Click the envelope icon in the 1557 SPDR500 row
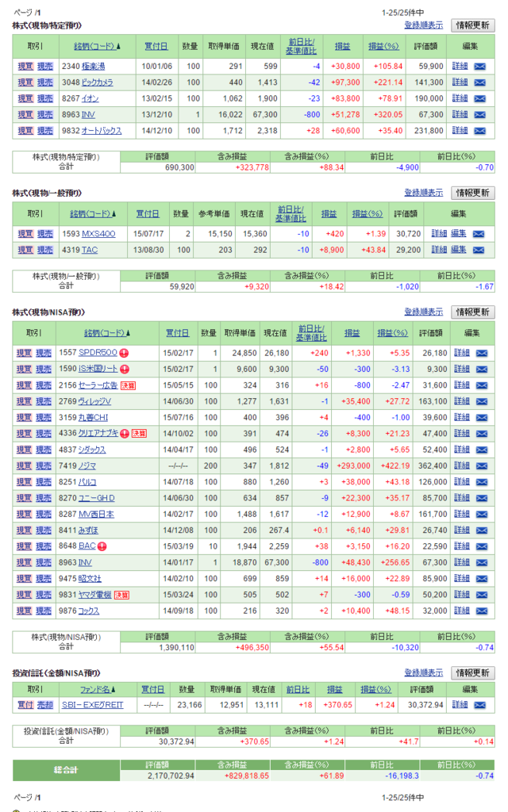 (x=482, y=353)
